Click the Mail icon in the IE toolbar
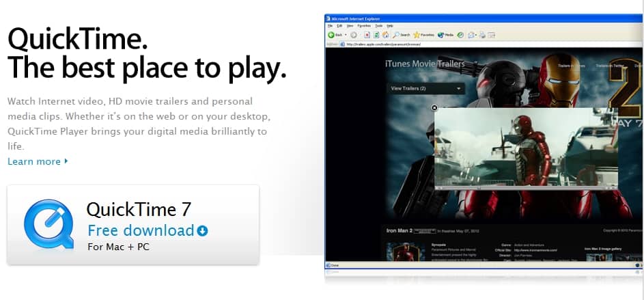The height and width of the screenshot is (300, 644). [x=471, y=35]
